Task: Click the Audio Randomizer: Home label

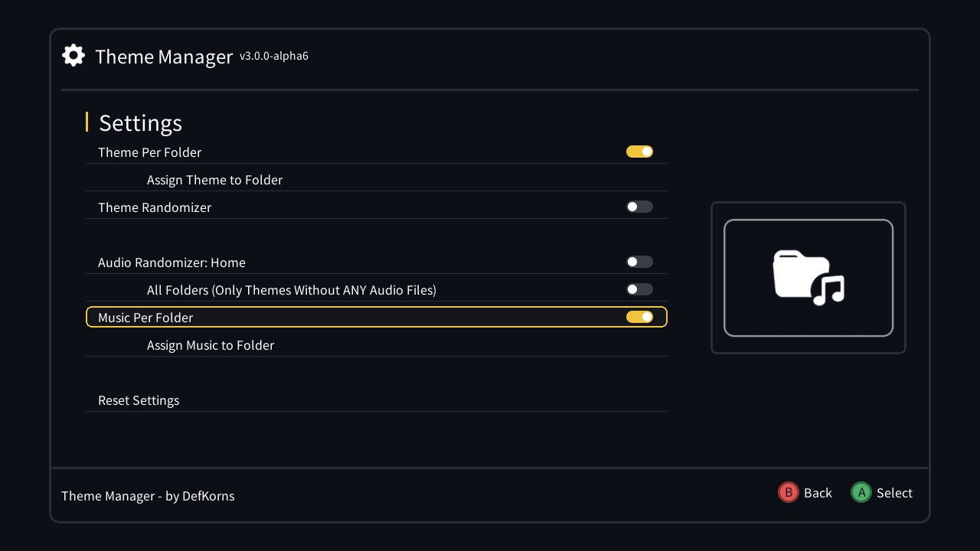Action: point(171,262)
